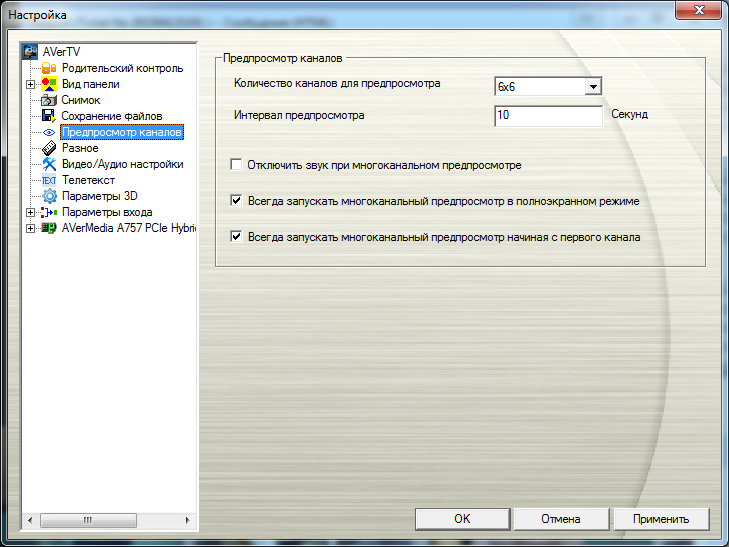Click the Применить button
The height and width of the screenshot is (547, 729).
point(661,519)
